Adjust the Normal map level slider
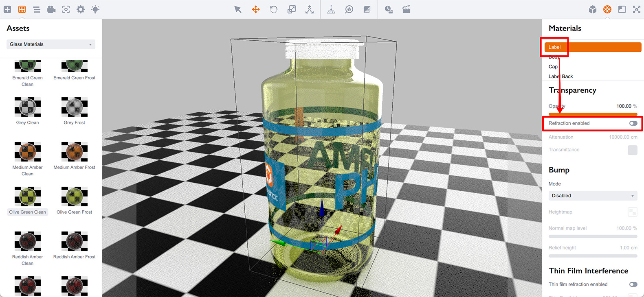The height and width of the screenshot is (297, 644). click(593, 236)
